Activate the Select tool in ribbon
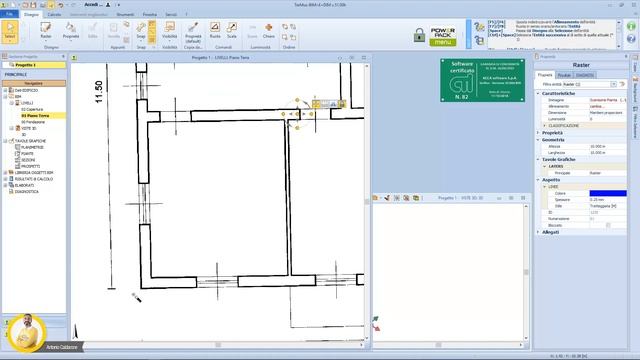 (x=10, y=31)
